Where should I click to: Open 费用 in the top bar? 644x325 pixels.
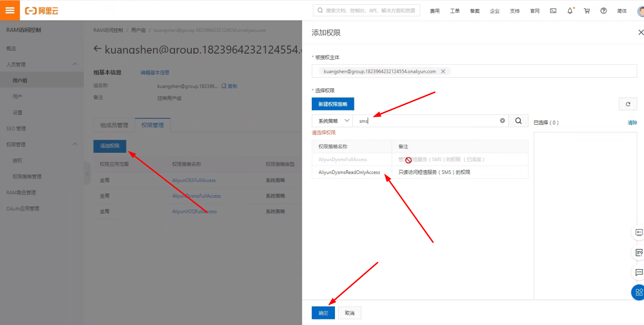pos(435,11)
